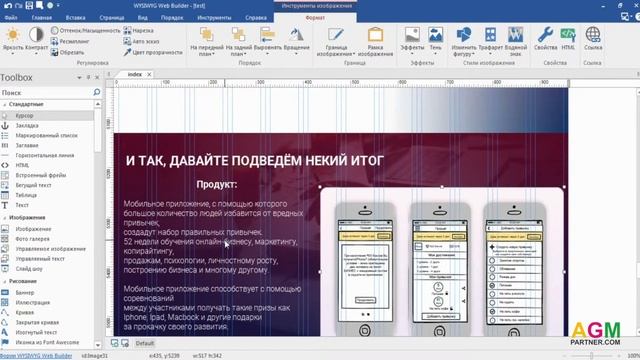This screenshot has height=360, width=640.
Task: Undo with the title bar arrow
Action: (8, 5)
